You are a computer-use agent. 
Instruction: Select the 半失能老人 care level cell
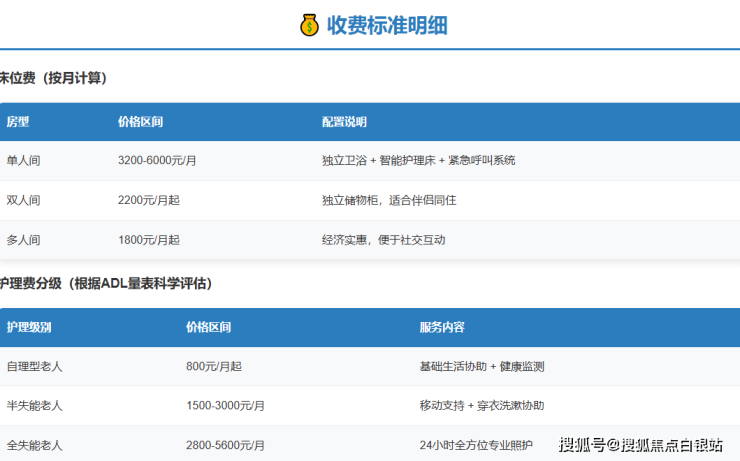click(x=34, y=406)
